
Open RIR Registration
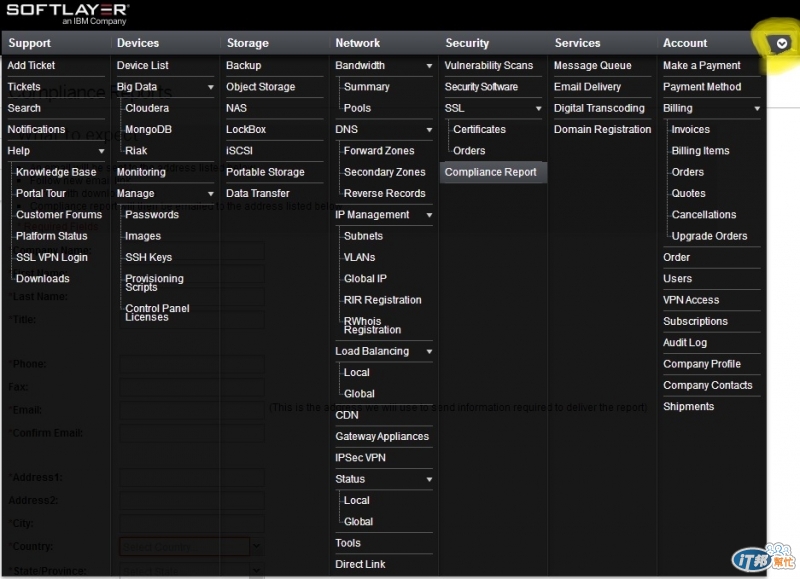tap(383, 300)
